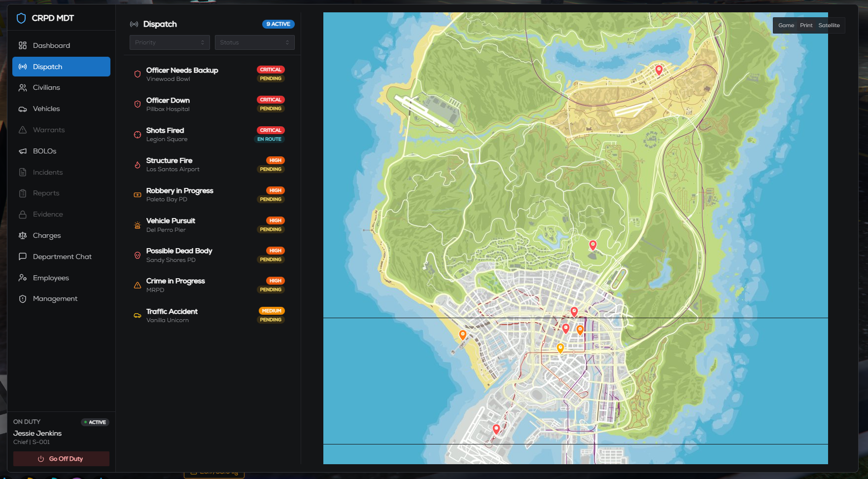This screenshot has width=868, height=479.
Task: Click the "Chief | S-001" rank text
Action: click(x=32, y=442)
